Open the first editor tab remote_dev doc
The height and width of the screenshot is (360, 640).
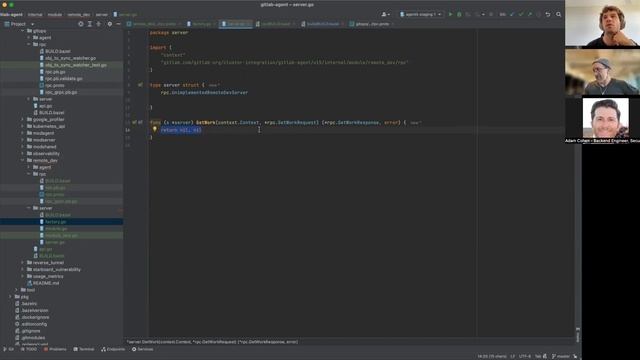[x=154, y=24]
